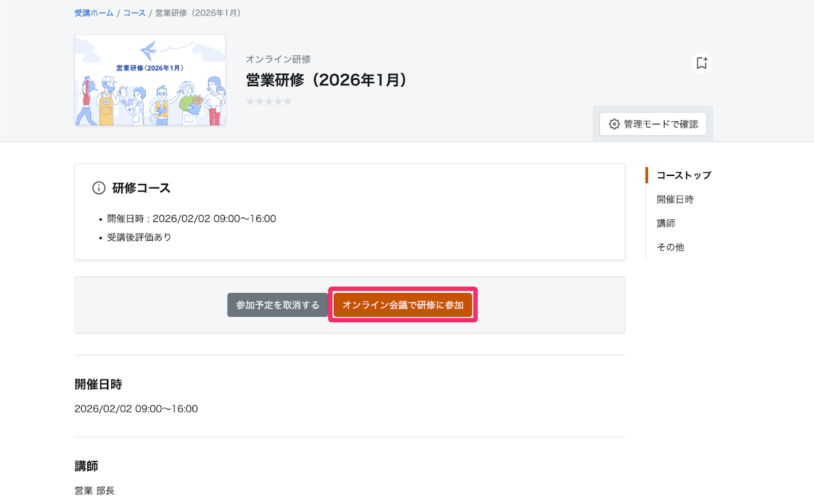Open 管理モードで確認 button

[653, 124]
